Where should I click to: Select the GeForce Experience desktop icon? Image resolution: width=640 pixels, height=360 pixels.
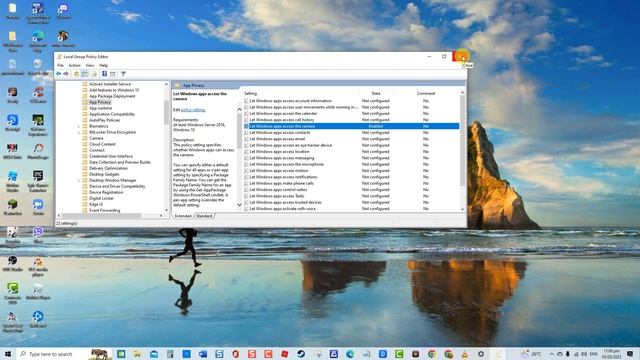[38, 124]
